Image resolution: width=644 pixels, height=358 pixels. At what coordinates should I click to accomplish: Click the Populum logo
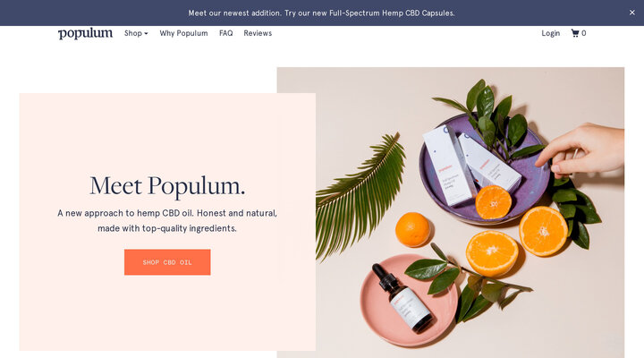(x=85, y=33)
